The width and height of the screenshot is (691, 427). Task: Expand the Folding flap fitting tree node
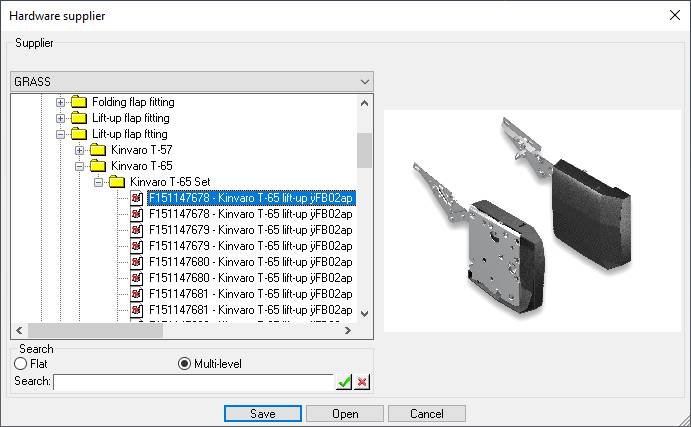(61, 102)
